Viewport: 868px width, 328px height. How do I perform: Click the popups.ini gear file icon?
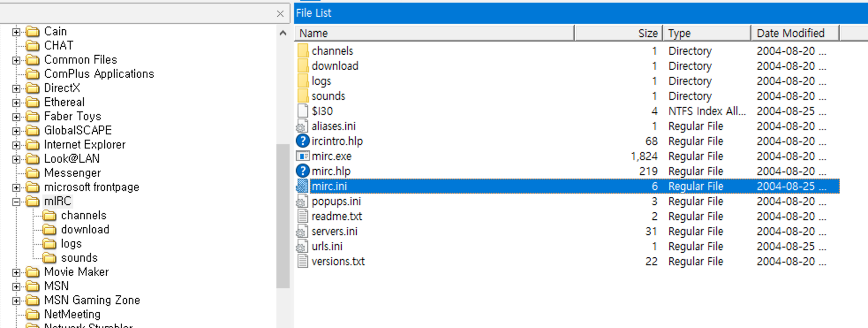302,201
